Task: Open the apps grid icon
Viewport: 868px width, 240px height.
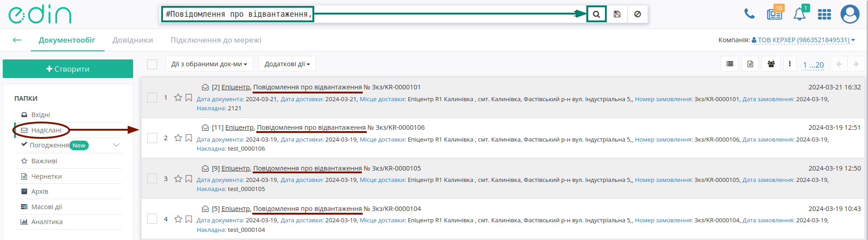Action: (824, 15)
